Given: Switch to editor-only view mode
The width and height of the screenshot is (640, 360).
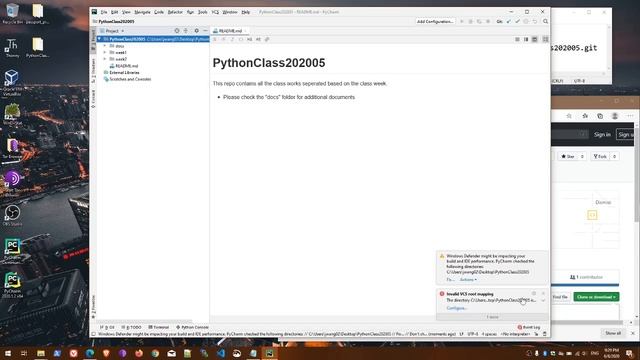Looking at the screenshot, I should [517, 40].
